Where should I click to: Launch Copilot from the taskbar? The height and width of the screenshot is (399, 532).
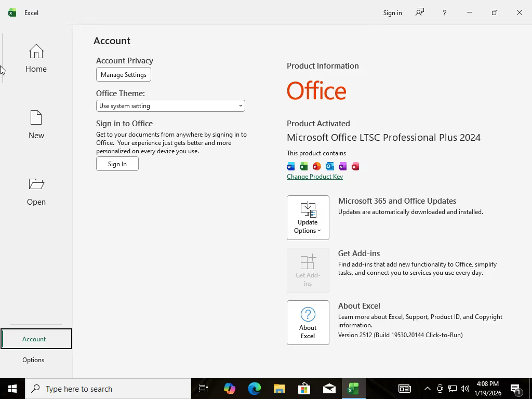pos(229,389)
